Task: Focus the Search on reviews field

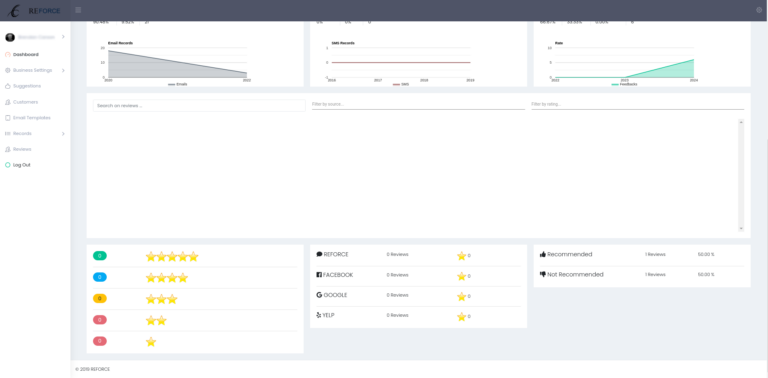Action: click(x=199, y=105)
